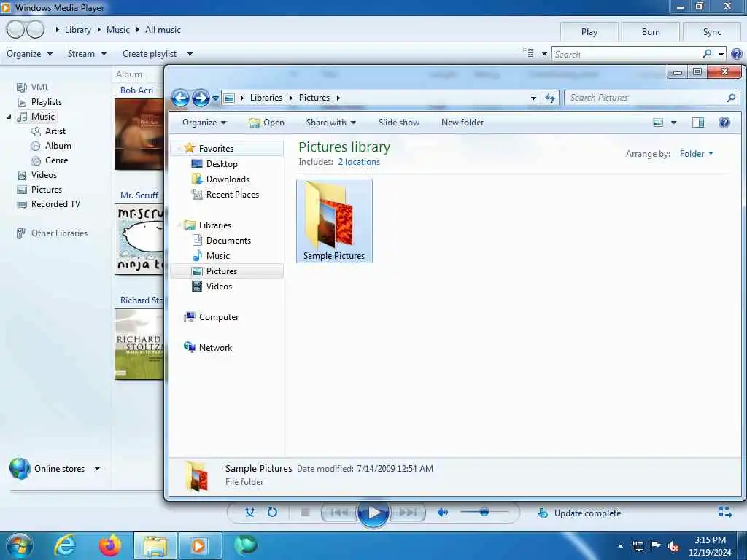
Task: Open Media Player view options icon
Action: coord(528,53)
